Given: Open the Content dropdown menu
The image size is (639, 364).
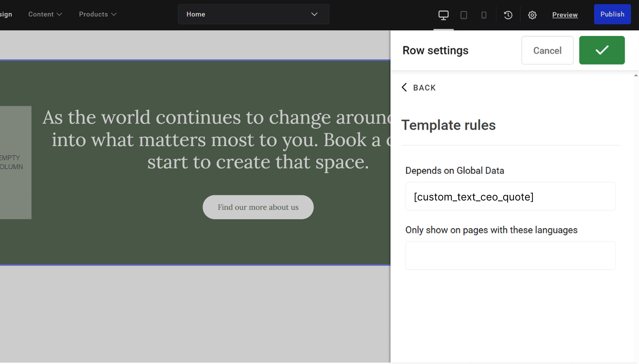Looking at the screenshot, I should 45,14.
